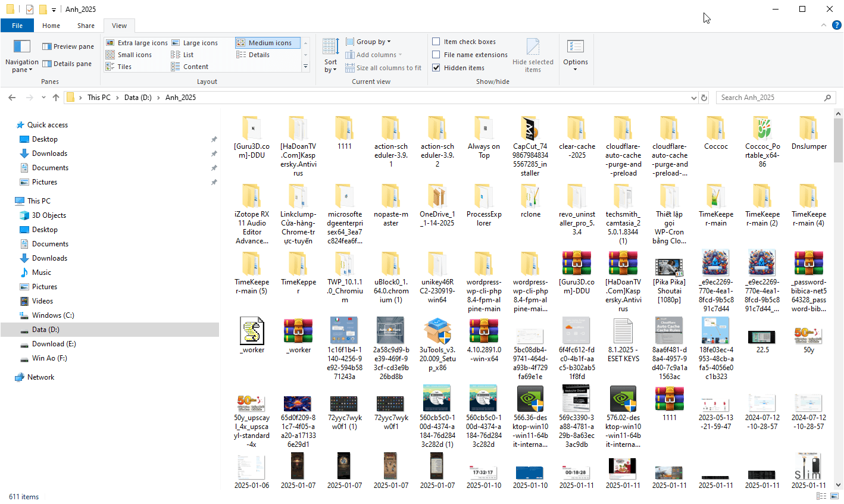Open the Group by dropdown
The width and height of the screenshot is (844, 504).
[368, 42]
